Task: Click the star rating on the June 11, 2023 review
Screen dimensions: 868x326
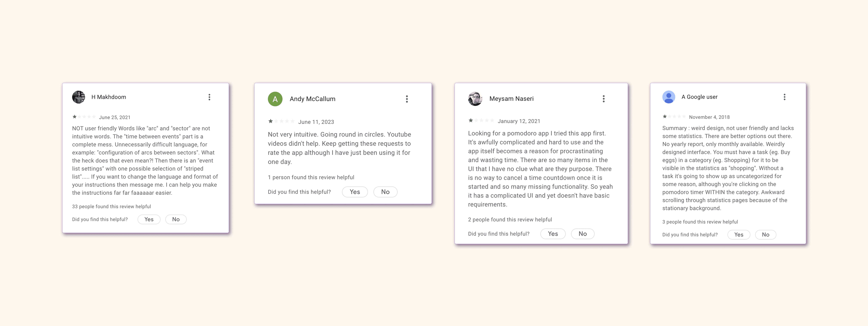Action: point(281,121)
